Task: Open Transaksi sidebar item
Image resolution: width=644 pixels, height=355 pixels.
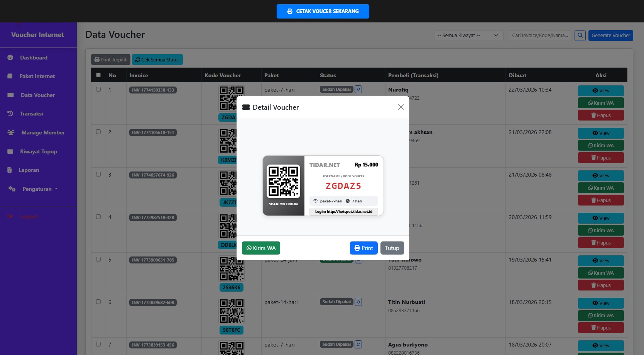Action: coord(31,114)
